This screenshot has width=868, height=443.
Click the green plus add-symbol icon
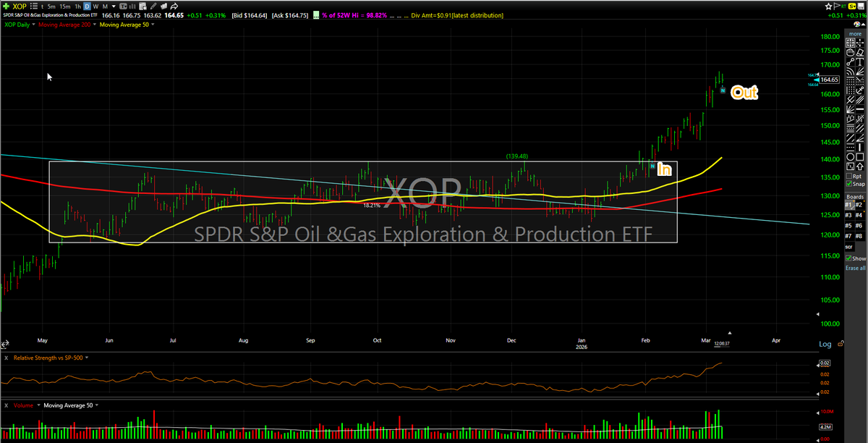pos(6,7)
